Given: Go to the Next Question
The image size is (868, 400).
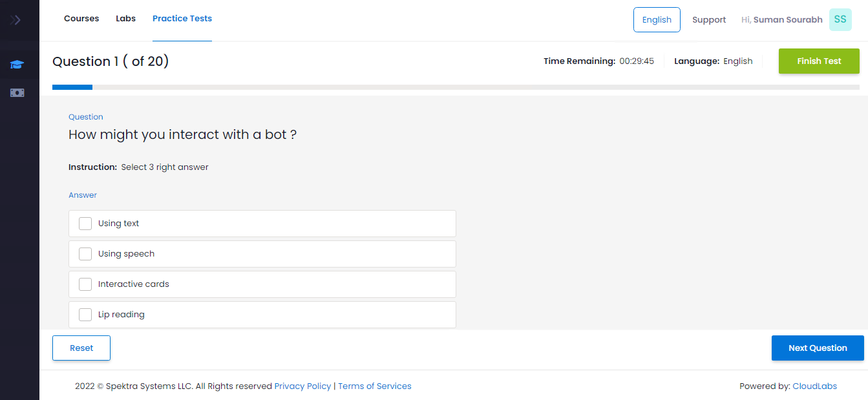Looking at the screenshot, I should coord(818,348).
